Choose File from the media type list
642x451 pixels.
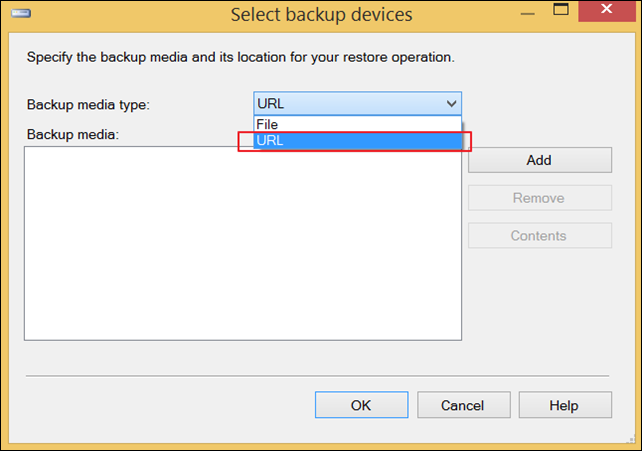tap(357, 124)
